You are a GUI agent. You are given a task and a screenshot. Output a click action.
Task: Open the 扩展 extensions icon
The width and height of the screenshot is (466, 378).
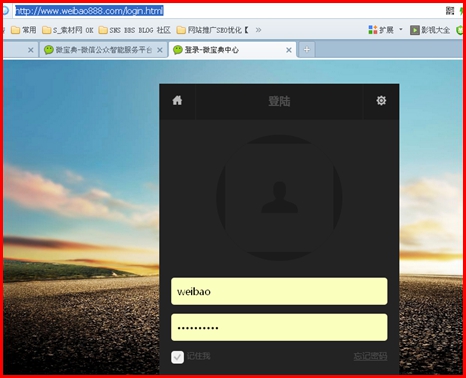click(373, 30)
